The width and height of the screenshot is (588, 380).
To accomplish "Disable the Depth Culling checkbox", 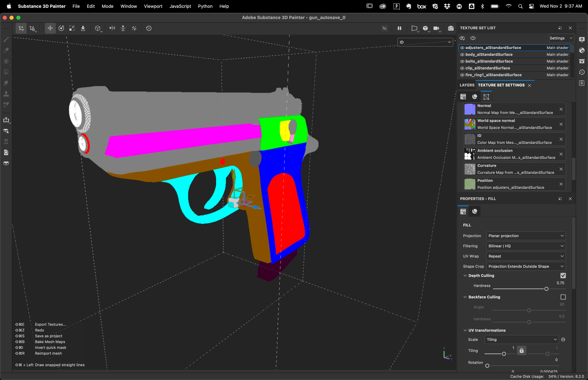I will [x=563, y=276].
